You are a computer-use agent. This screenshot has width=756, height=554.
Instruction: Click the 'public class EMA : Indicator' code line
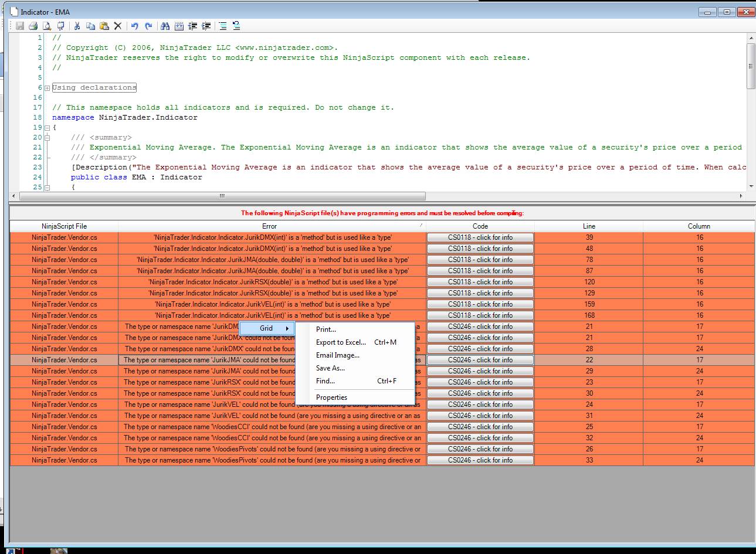tap(136, 177)
